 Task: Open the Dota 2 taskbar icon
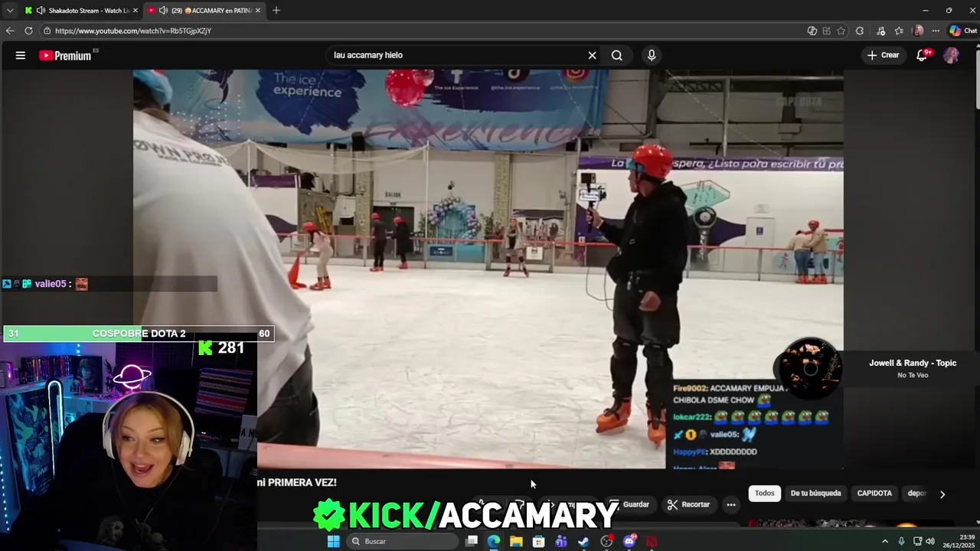coord(652,541)
